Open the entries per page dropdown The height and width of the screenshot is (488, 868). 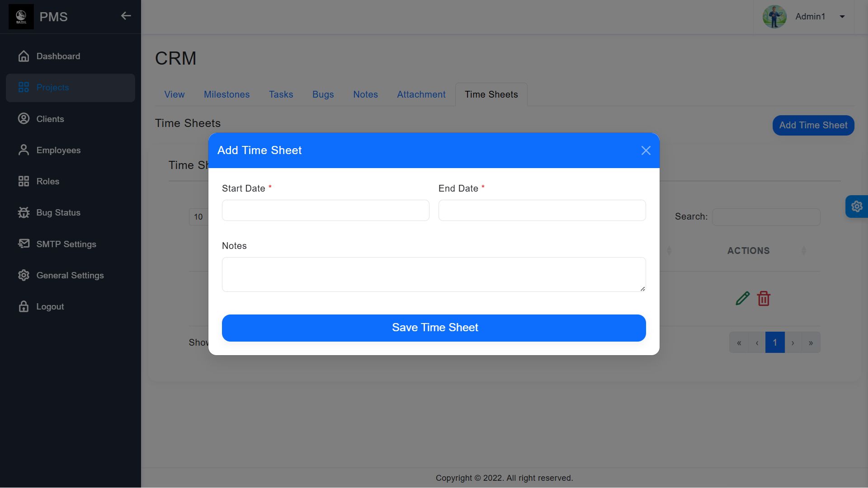198,217
